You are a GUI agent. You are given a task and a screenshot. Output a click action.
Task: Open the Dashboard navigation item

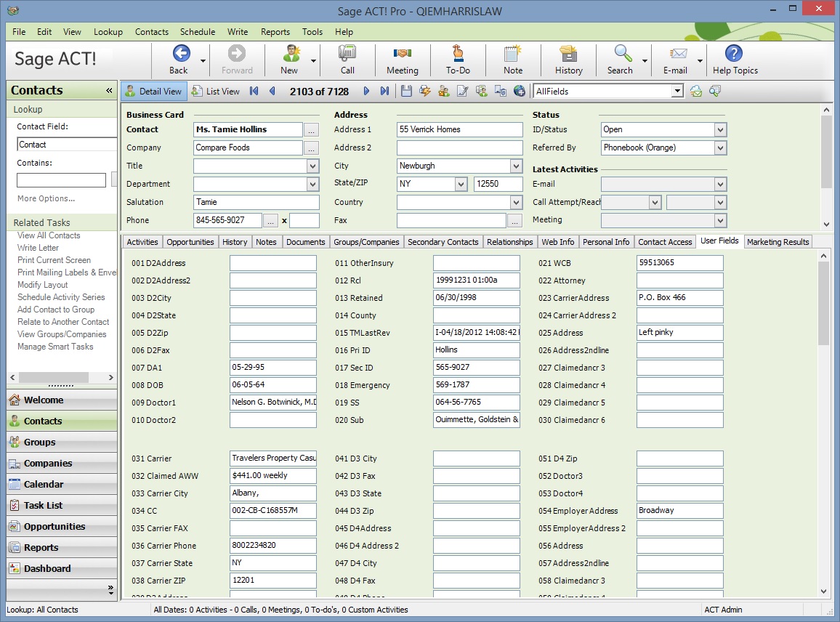point(62,568)
